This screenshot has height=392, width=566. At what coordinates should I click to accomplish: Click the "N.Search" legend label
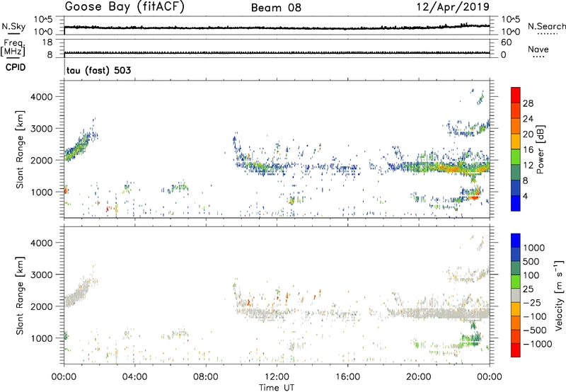(x=546, y=26)
